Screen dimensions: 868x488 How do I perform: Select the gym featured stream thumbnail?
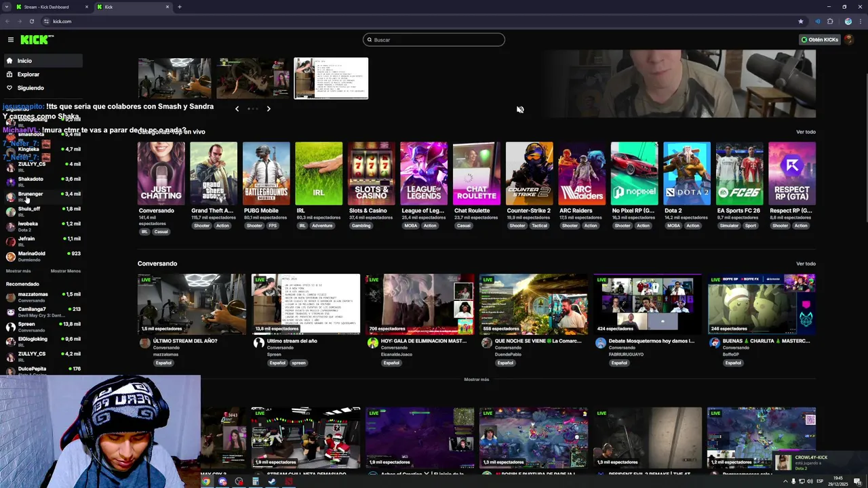[174, 79]
